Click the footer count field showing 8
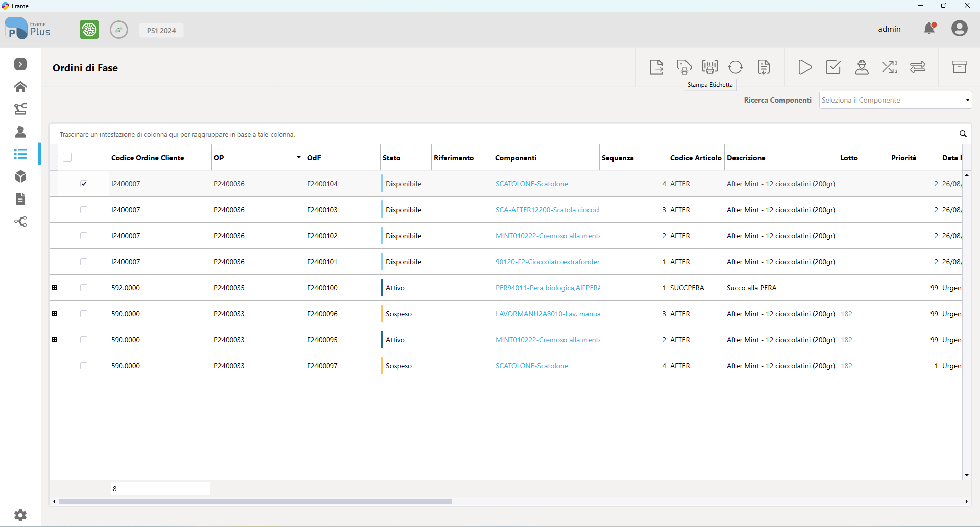Screen dimensions: 980x527 tap(160, 488)
